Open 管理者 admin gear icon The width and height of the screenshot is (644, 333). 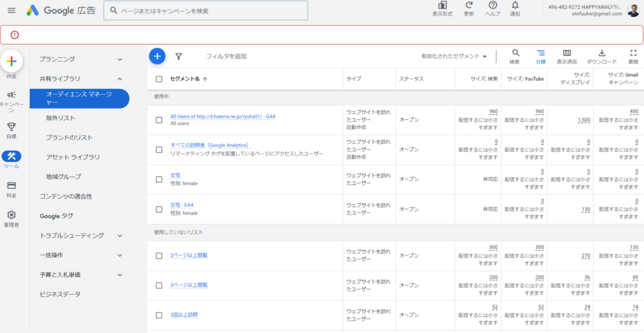pyautogui.click(x=11, y=215)
